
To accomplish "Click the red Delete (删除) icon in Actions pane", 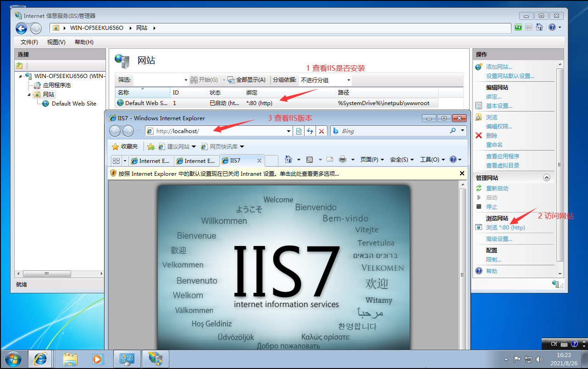I will coord(478,135).
